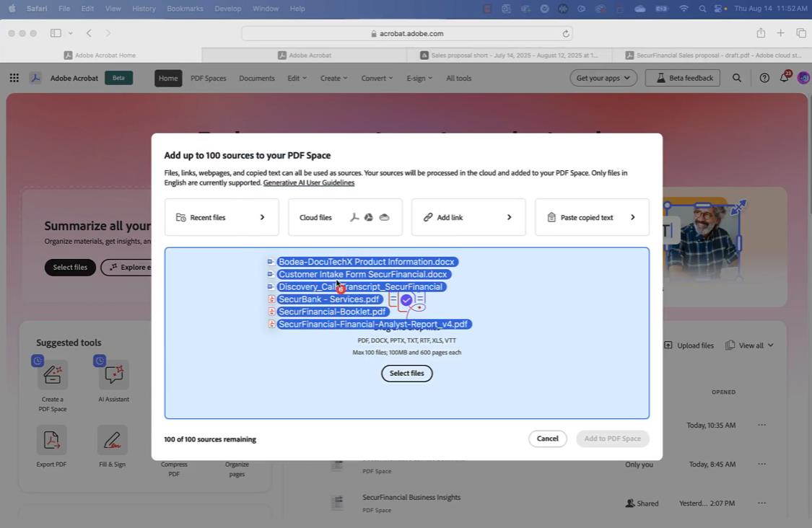Open Paste copied text option

(592, 217)
